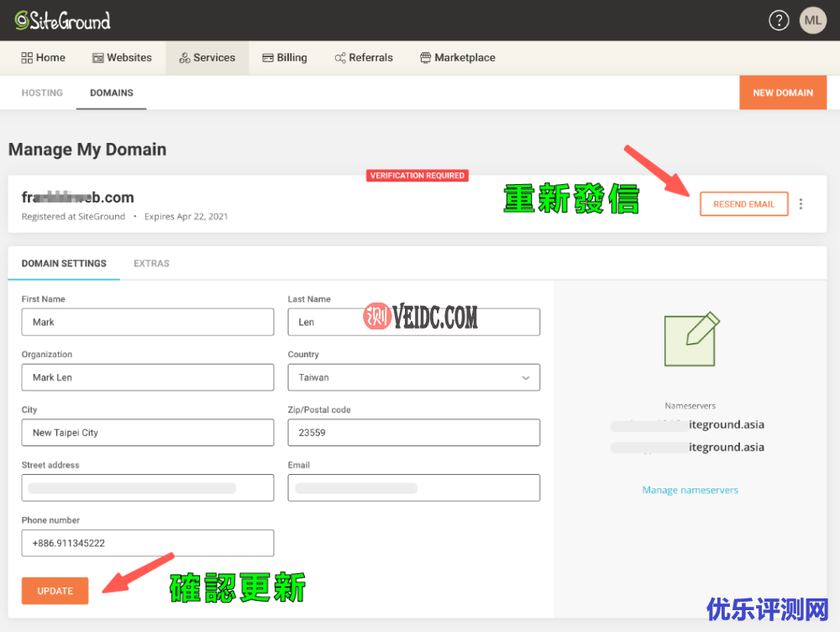Image resolution: width=840 pixels, height=632 pixels.
Task: Click the New Domain button
Action: (783, 92)
